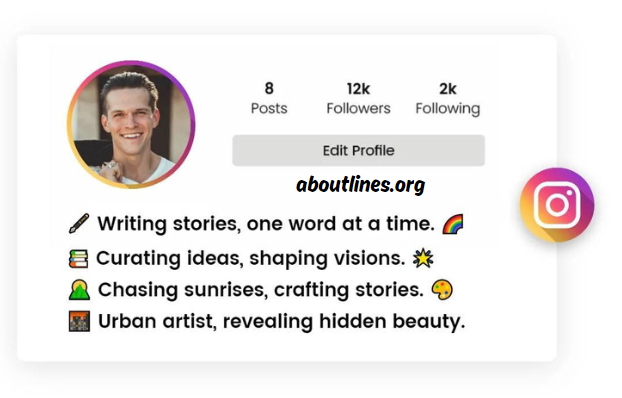Click the artist palette emoji
The width and height of the screenshot is (622, 398).
(442, 290)
